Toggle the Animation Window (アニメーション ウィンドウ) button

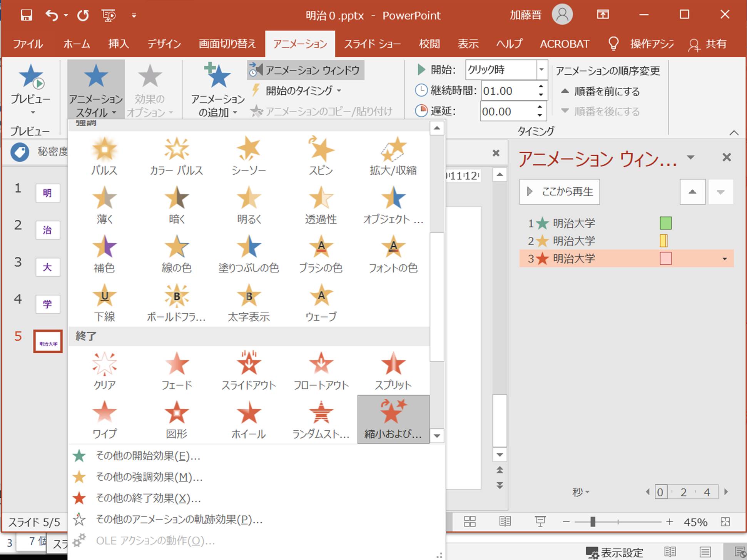[306, 70]
